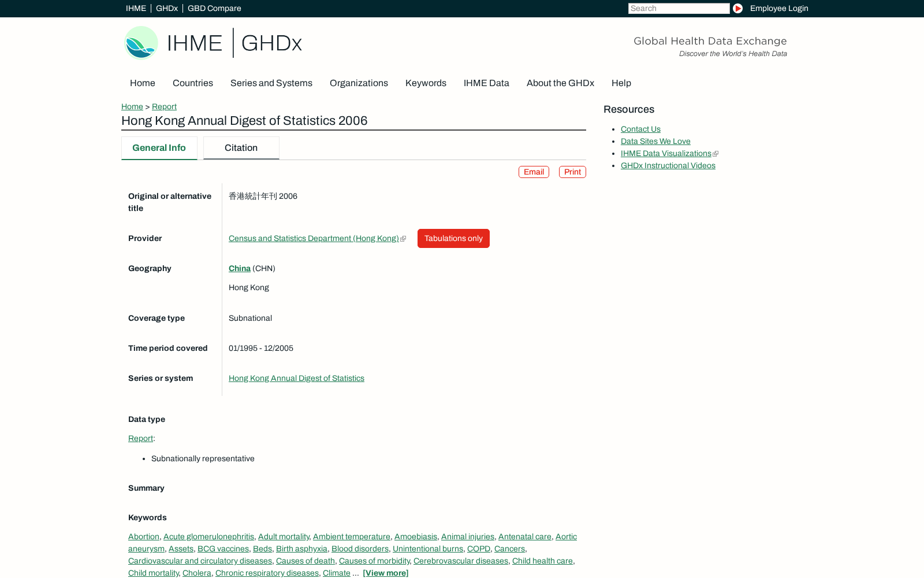This screenshot has width=924, height=578.
Task: Click the Subnationally representative bullet text
Action: (x=203, y=458)
